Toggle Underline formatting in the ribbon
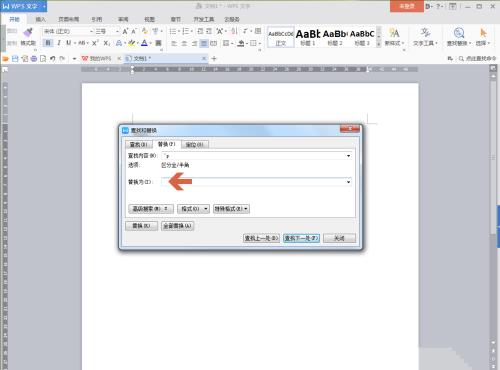500x370 pixels. pyautogui.click(x=68, y=43)
